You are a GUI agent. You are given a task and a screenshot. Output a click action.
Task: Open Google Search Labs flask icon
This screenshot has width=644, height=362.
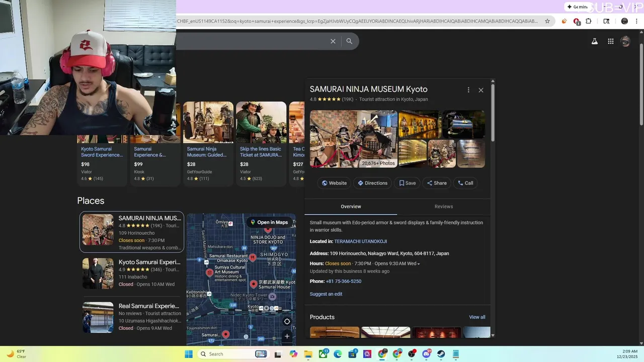[x=595, y=41]
